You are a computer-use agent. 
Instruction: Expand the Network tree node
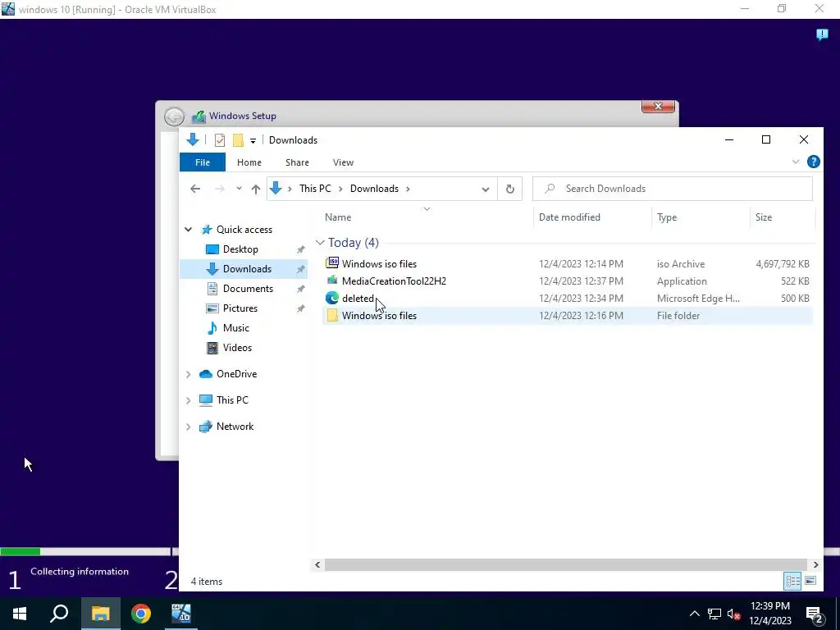coord(188,427)
